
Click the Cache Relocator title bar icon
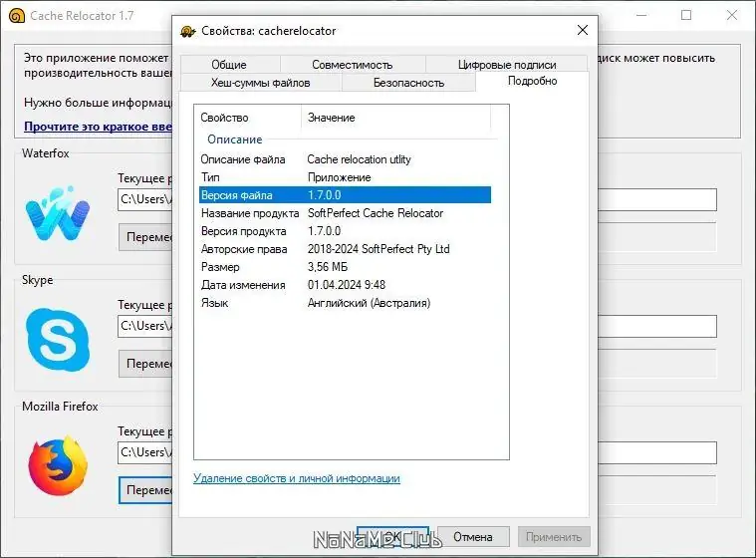(16, 15)
